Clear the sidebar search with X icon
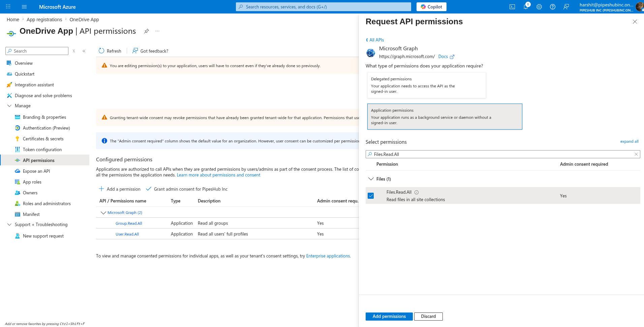Screen dimensions: 644x327 click(x=74, y=51)
